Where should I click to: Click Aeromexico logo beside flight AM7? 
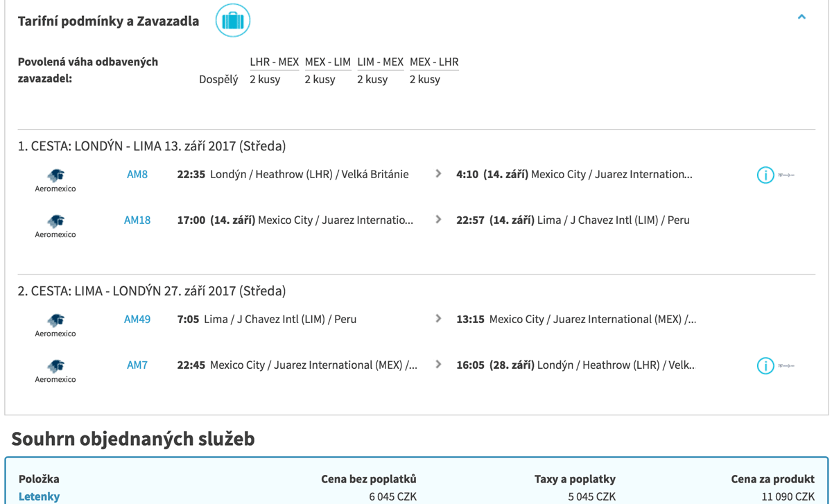pos(55,366)
